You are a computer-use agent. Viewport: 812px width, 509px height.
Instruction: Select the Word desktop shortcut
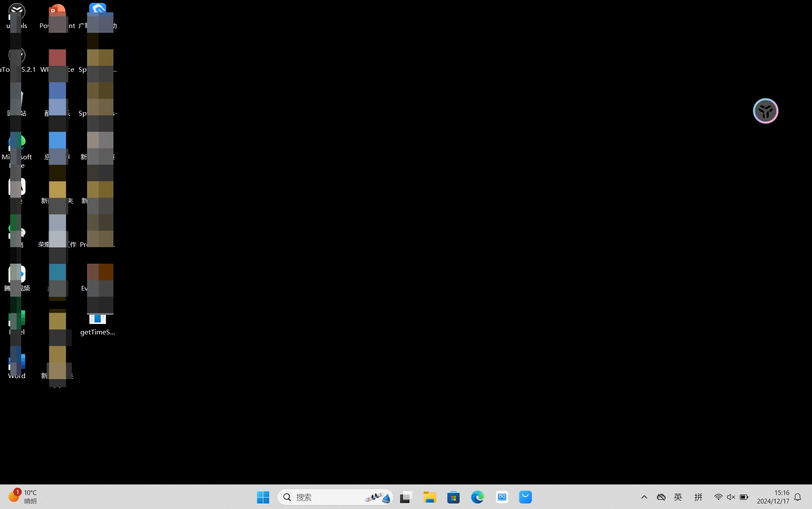coord(17,366)
